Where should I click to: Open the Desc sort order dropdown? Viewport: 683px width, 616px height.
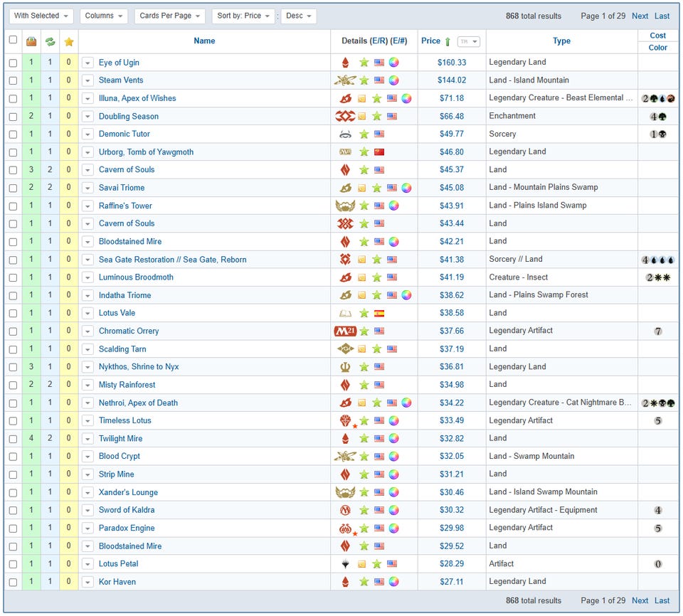[298, 16]
